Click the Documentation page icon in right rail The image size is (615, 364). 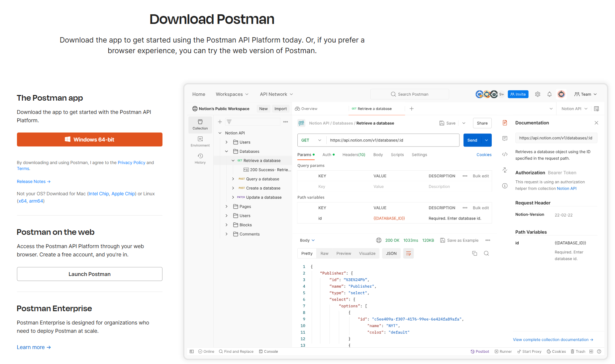pyautogui.click(x=505, y=123)
